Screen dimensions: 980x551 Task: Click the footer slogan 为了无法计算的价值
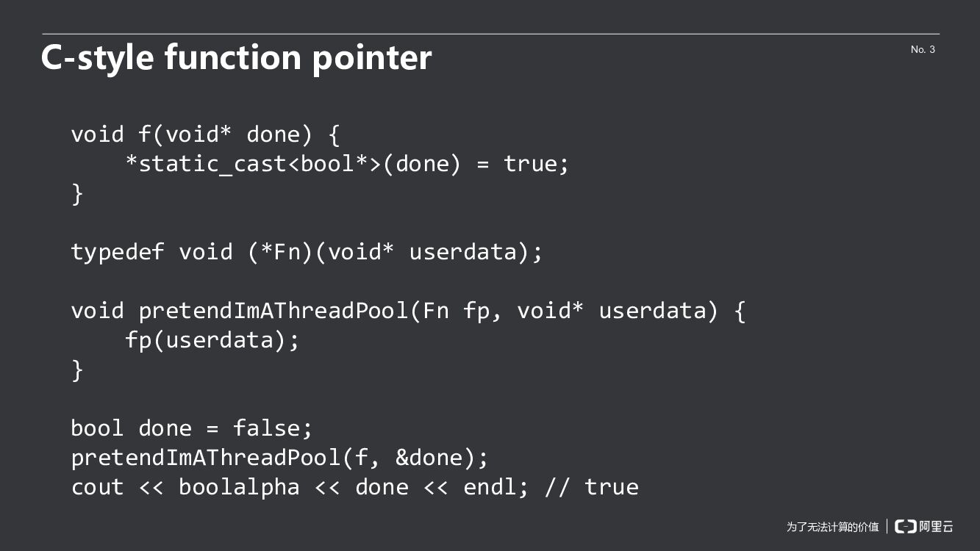(x=832, y=527)
